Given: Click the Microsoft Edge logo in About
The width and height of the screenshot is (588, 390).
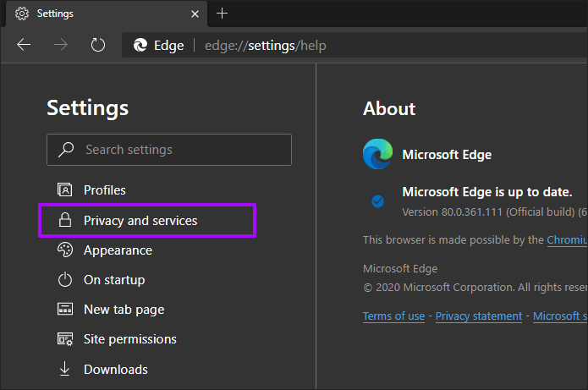Looking at the screenshot, I should (377, 154).
